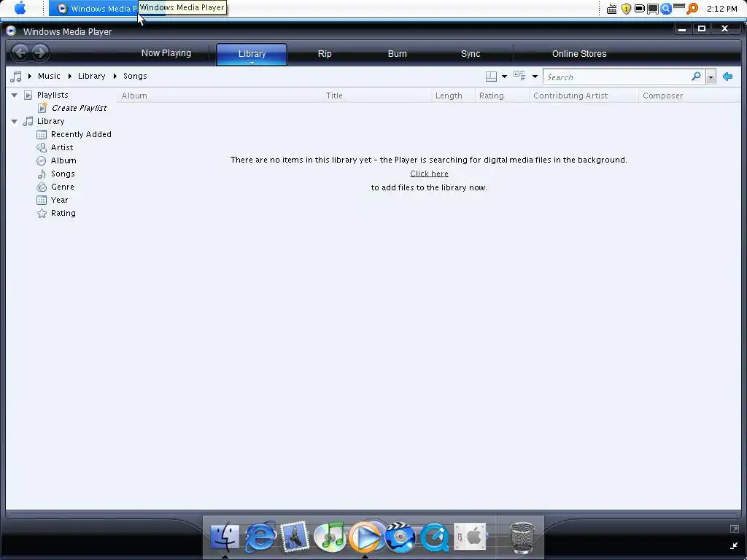Click Songs in the breadcrumb
This screenshot has height=560, width=747.
[x=135, y=76]
